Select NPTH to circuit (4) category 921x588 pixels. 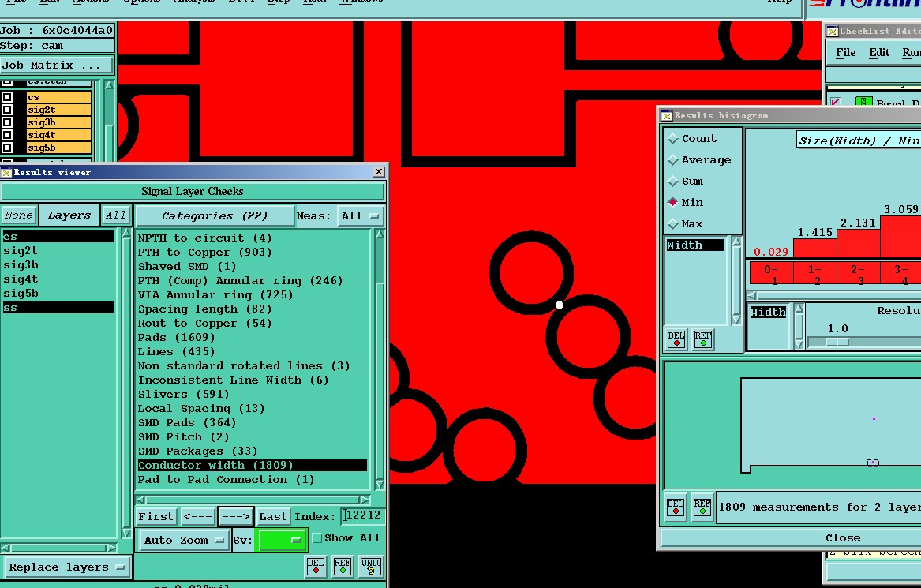click(253, 238)
